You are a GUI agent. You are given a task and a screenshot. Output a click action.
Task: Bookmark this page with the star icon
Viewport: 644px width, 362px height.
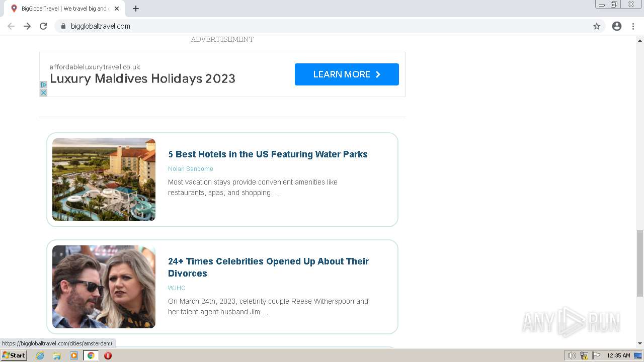point(597,26)
